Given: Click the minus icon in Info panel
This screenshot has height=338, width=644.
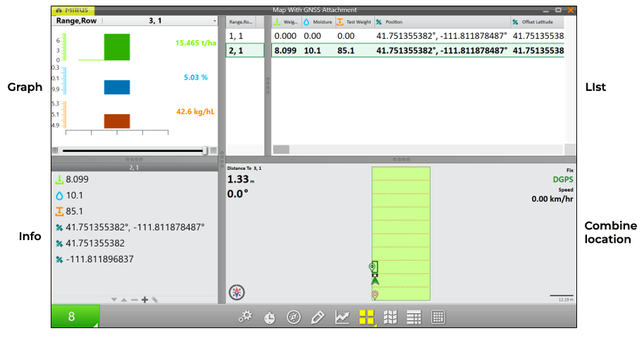Looking at the screenshot, I should pos(134,300).
